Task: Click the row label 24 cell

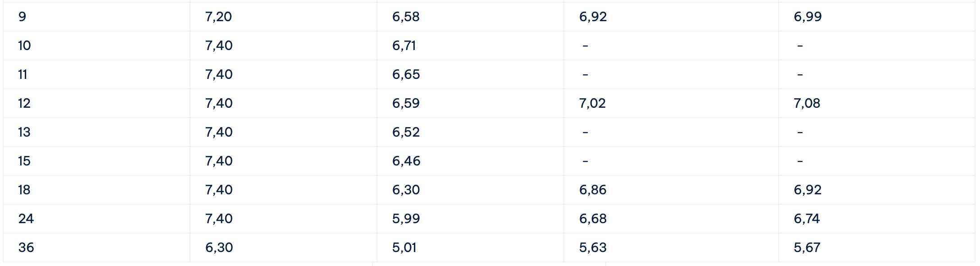Action: (x=26, y=219)
